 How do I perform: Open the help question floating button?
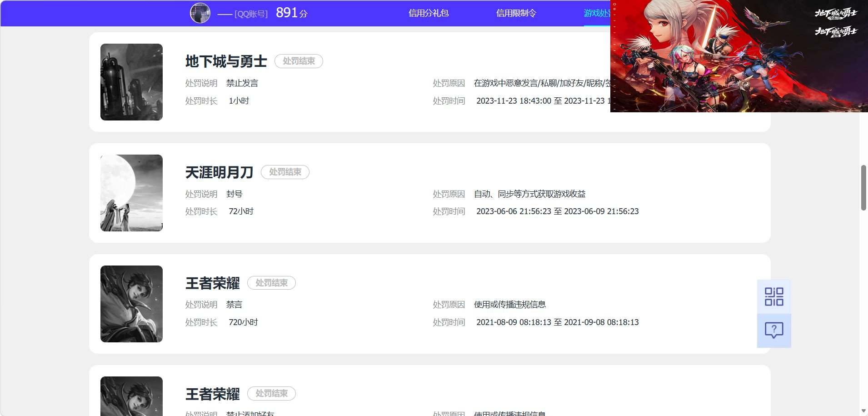click(x=774, y=331)
